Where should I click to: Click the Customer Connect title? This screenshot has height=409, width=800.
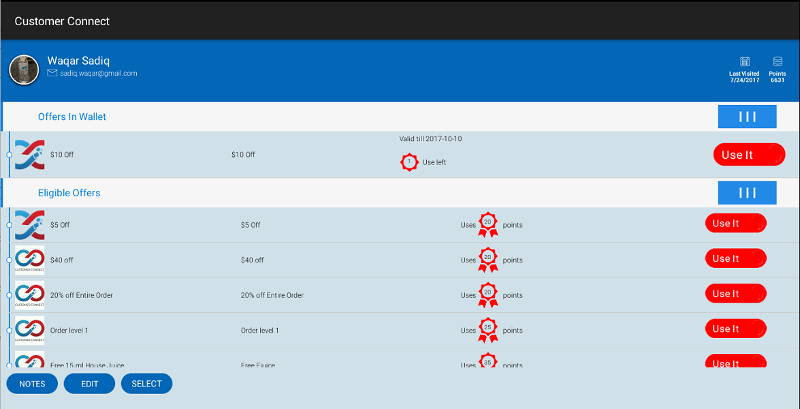(x=62, y=21)
